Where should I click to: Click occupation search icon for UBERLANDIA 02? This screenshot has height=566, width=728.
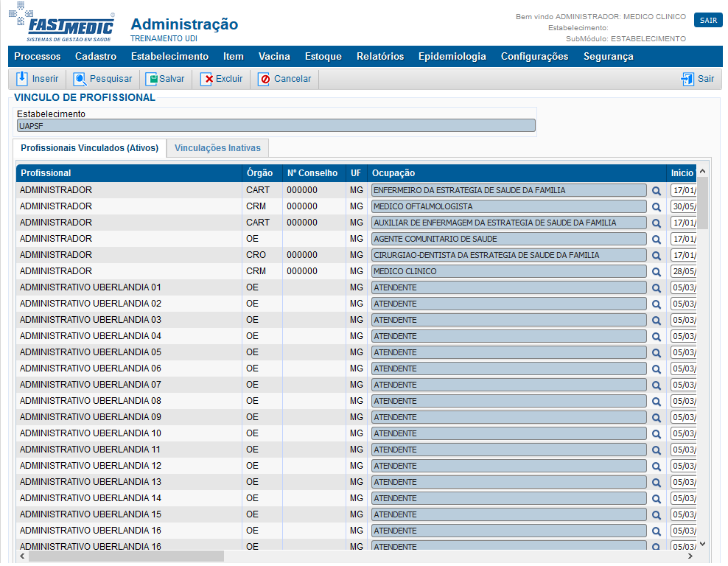click(x=656, y=304)
